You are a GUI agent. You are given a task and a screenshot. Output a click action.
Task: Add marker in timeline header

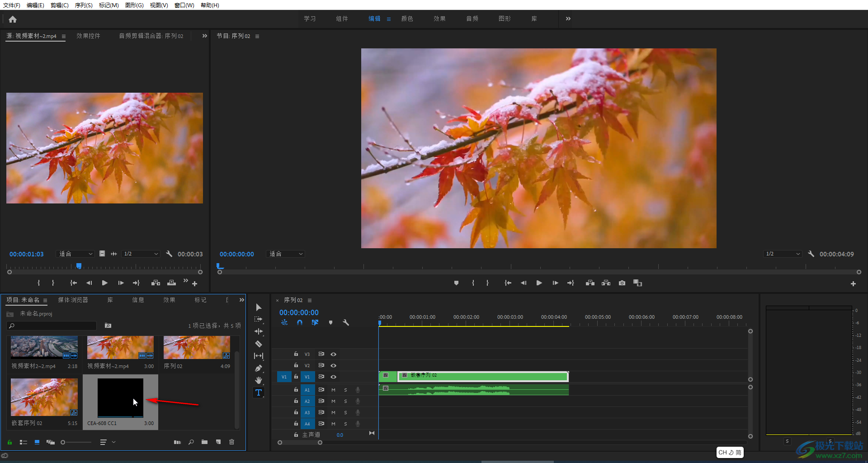click(x=330, y=322)
